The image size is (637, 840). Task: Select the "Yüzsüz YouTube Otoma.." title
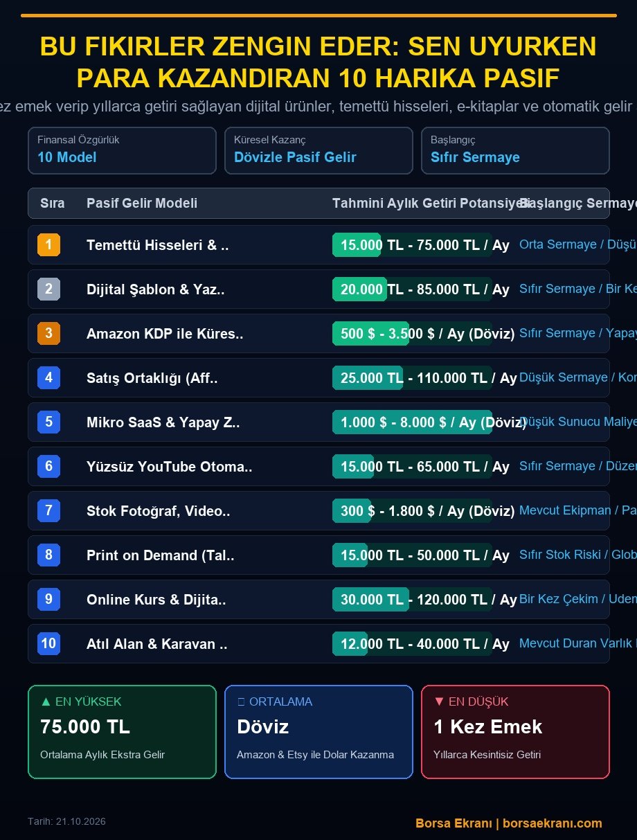[169, 467]
